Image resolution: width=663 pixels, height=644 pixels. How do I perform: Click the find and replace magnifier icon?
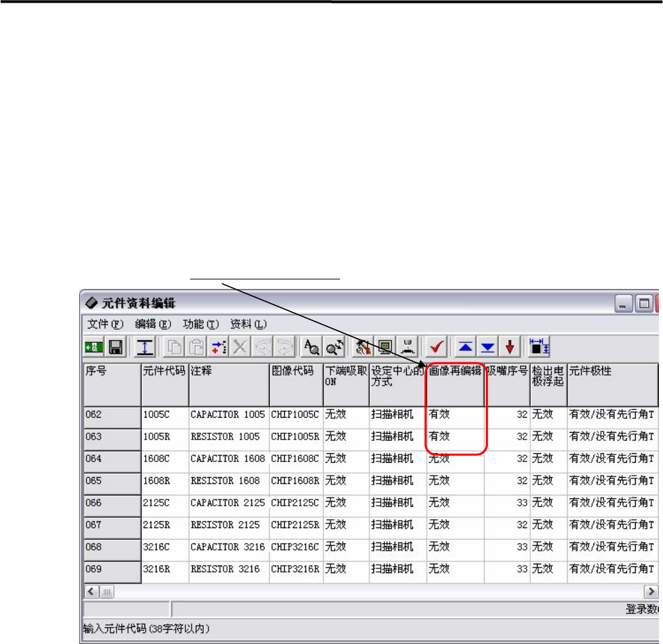click(334, 347)
